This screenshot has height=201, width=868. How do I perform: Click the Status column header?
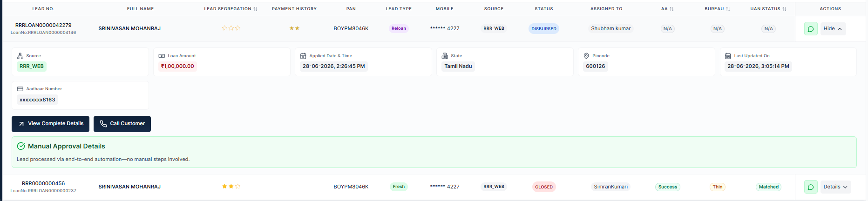pos(544,9)
